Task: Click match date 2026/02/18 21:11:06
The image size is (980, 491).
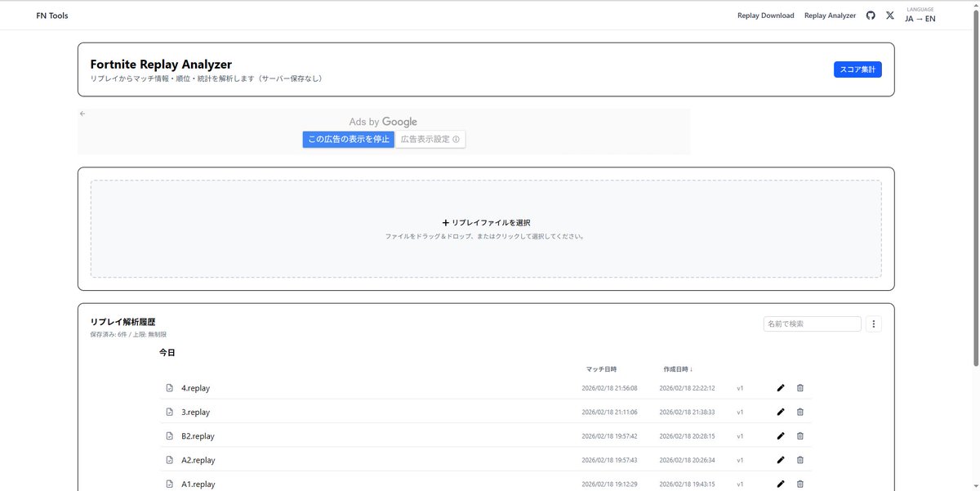Action: point(609,412)
